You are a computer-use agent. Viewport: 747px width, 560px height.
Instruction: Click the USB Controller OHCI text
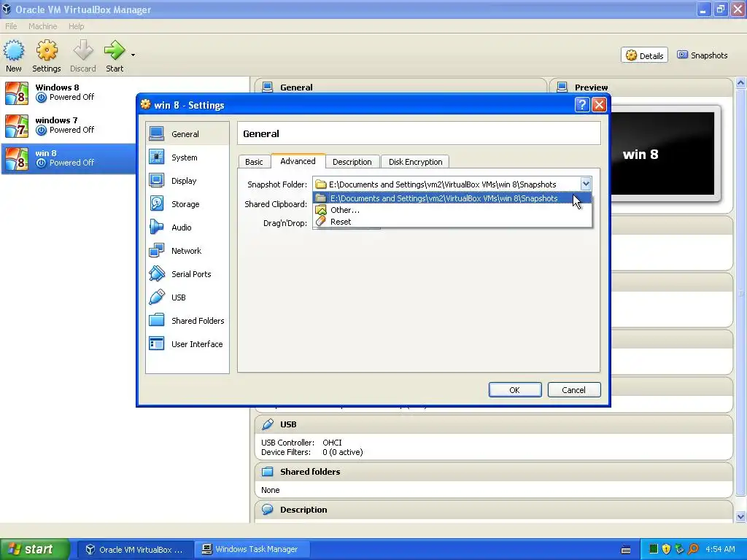(x=301, y=443)
